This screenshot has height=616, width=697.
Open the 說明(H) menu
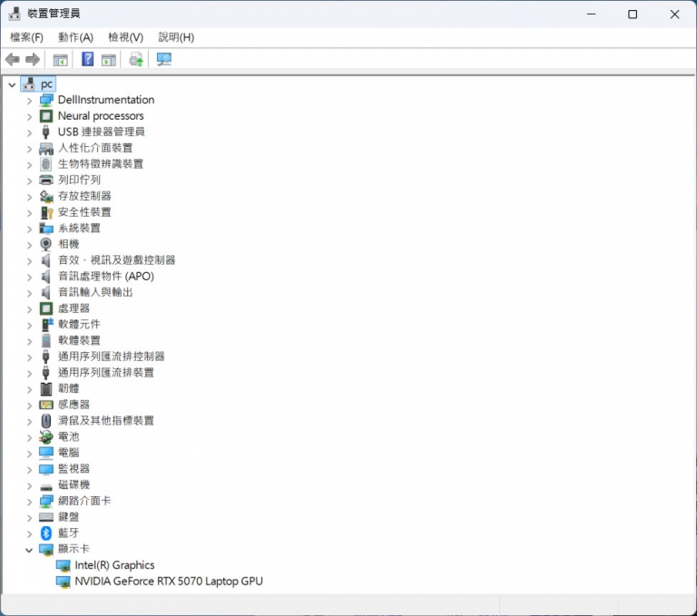[x=176, y=37]
